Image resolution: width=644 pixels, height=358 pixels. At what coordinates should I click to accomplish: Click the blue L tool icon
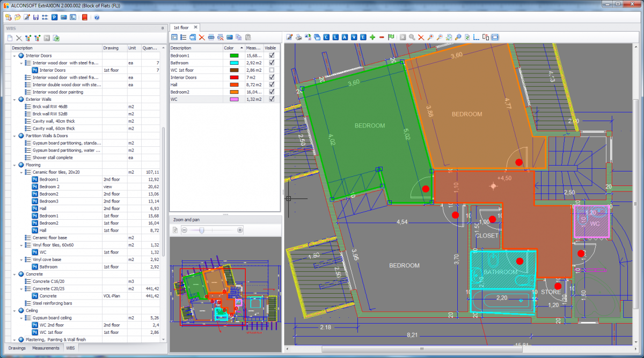click(x=335, y=37)
